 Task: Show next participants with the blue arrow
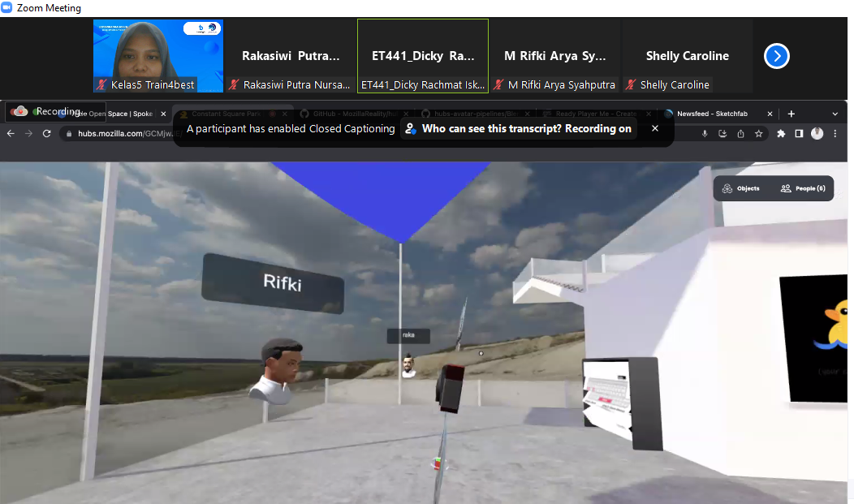777,56
